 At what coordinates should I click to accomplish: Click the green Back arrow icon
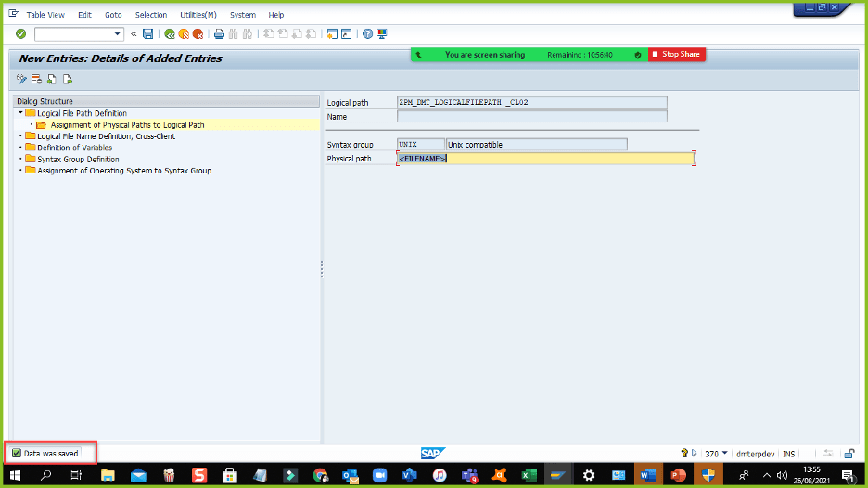coord(170,34)
